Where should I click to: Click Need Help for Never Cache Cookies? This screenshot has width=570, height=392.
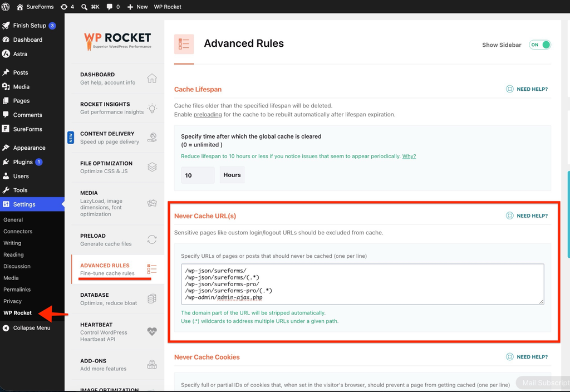[x=527, y=357]
